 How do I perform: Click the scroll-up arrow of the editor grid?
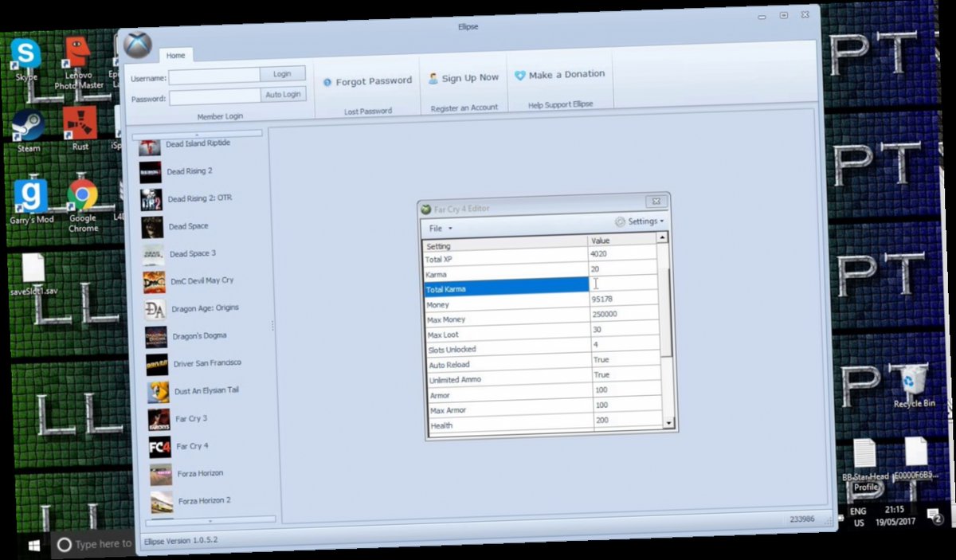coord(662,238)
